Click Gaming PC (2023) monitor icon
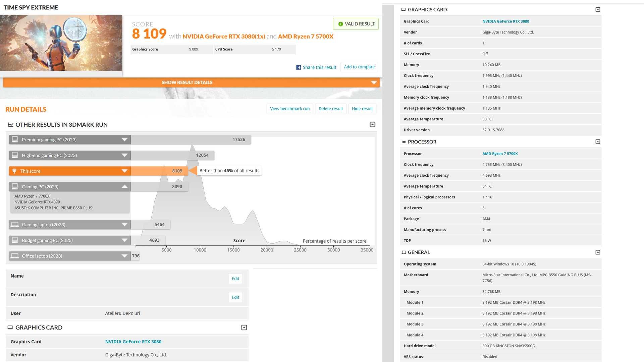This screenshot has width=644, height=362. coord(15,186)
